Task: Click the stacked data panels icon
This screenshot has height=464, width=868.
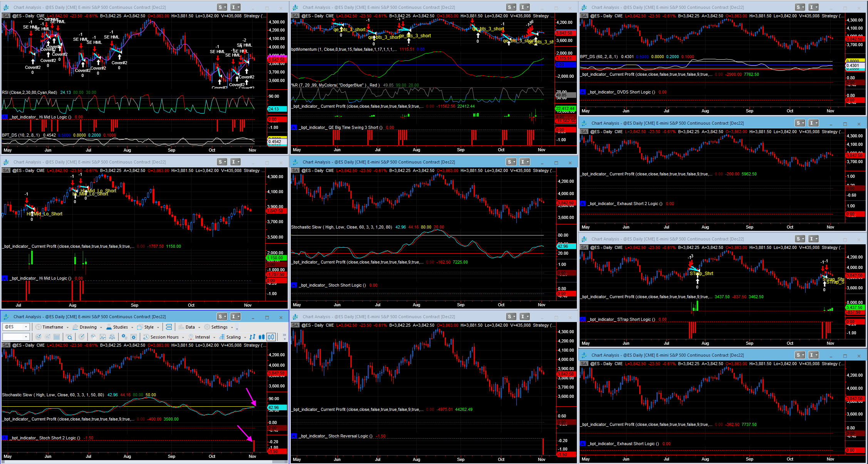Action: pyautogui.click(x=169, y=327)
